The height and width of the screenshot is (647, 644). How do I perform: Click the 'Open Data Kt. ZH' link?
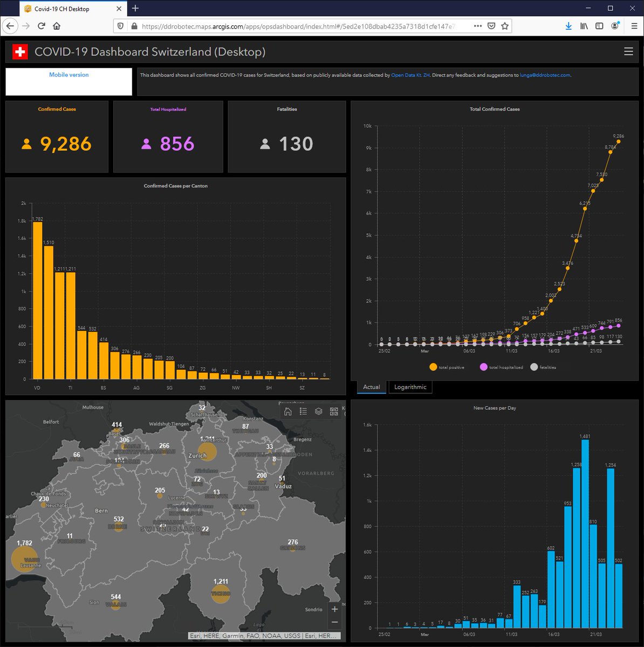coord(410,75)
